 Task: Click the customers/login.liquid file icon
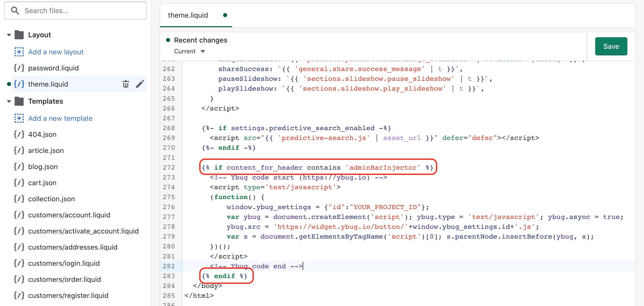pos(19,263)
